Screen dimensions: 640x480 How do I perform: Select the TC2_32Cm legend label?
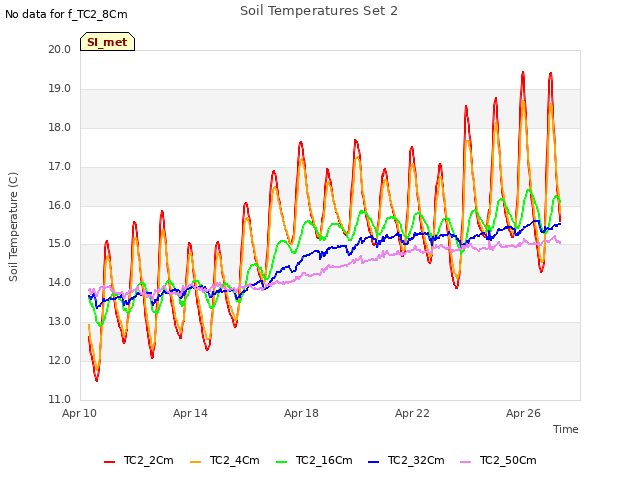pyautogui.click(x=416, y=460)
